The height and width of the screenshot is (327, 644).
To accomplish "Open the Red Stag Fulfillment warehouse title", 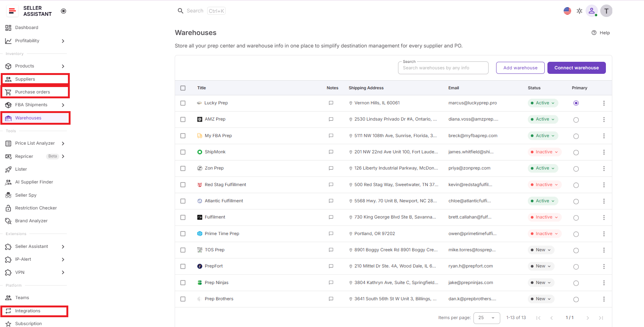I will pos(225,185).
